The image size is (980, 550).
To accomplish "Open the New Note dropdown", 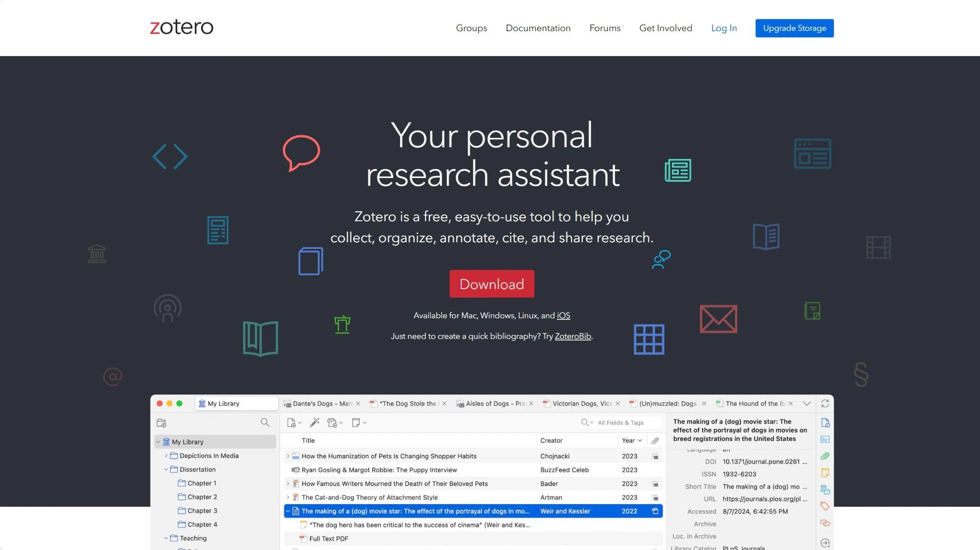I will pos(359,423).
